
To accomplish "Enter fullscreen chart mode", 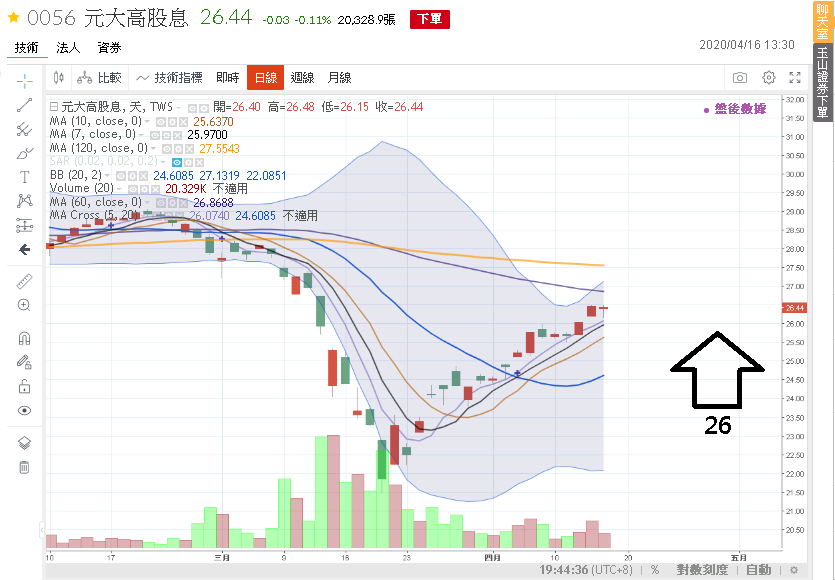I will pyautogui.click(x=795, y=78).
